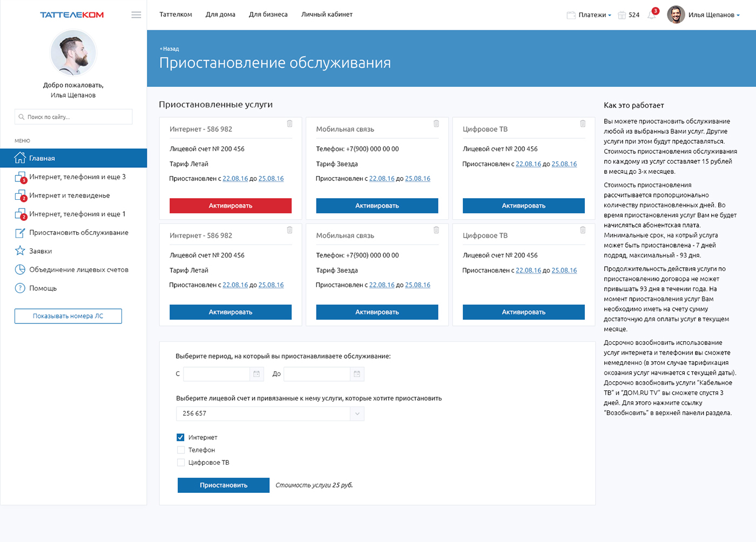
Task: Click the red Активировать button
Action: coord(231,206)
